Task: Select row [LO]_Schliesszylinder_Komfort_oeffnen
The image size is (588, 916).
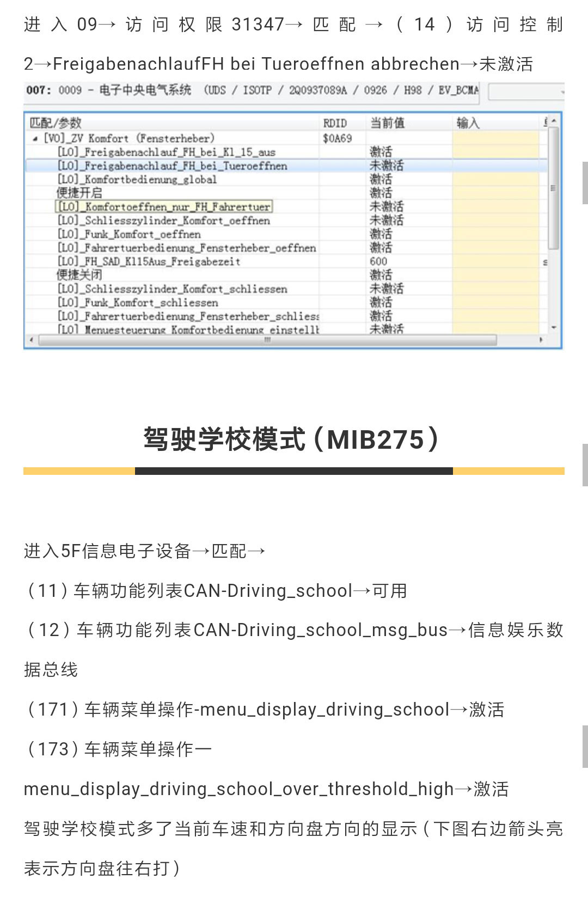Action: coord(286,220)
